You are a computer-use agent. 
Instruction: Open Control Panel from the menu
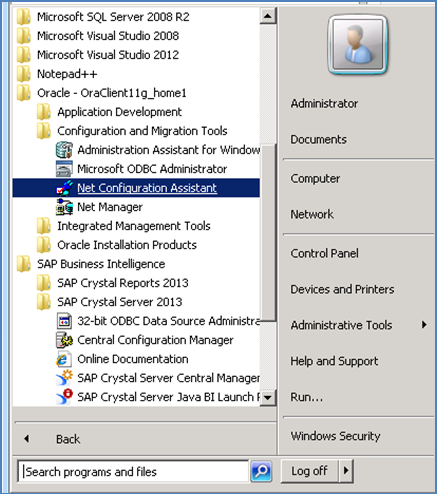pos(324,253)
